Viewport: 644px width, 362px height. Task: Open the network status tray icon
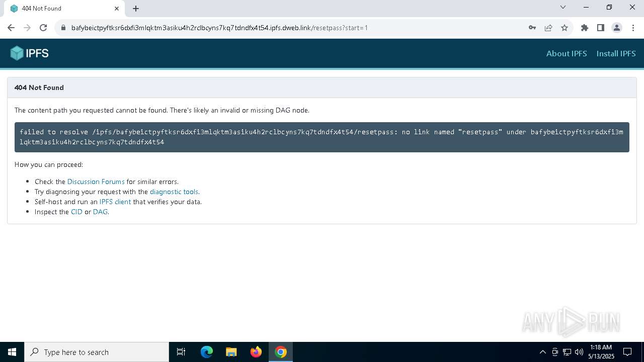point(567,352)
